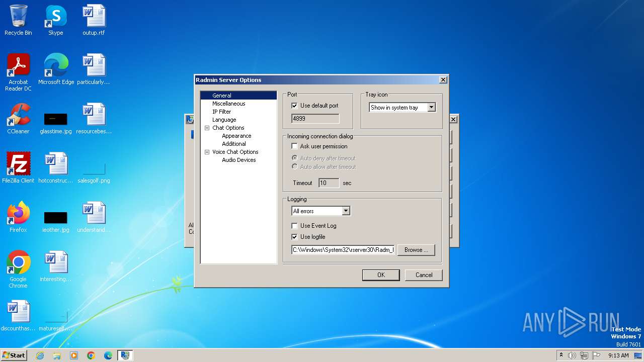Uncheck Use logfile checkbox

point(294,237)
